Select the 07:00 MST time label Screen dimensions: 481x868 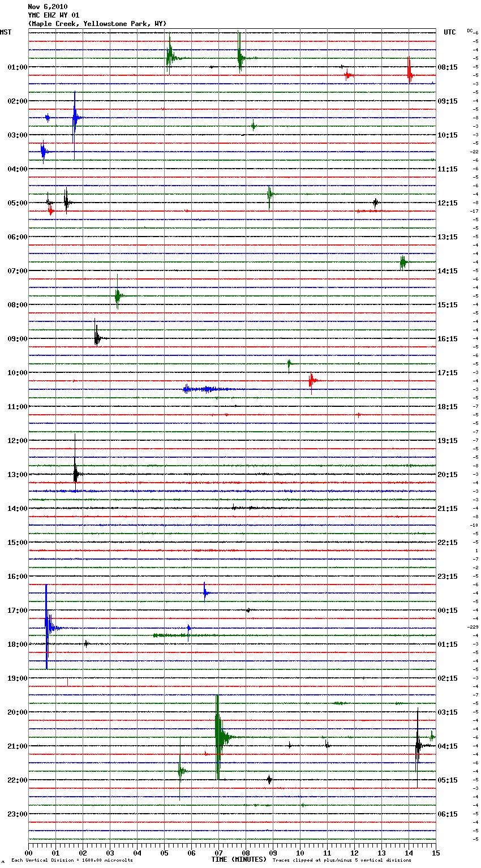(x=18, y=271)
